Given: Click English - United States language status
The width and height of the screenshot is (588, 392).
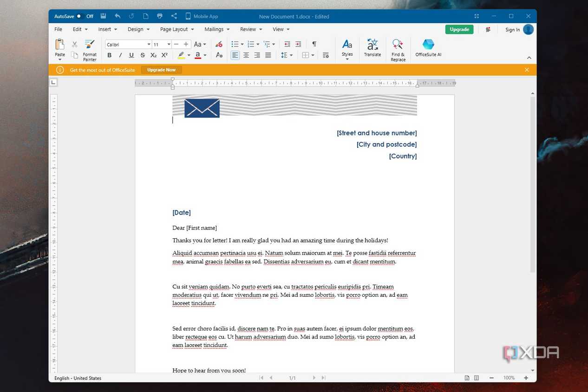Looking at the screenshot, I should (78, 378).
